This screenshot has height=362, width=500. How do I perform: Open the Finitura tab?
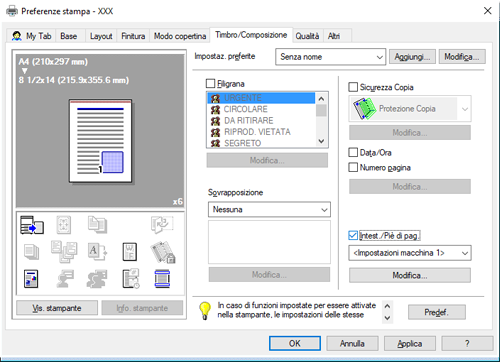[133, 36]
